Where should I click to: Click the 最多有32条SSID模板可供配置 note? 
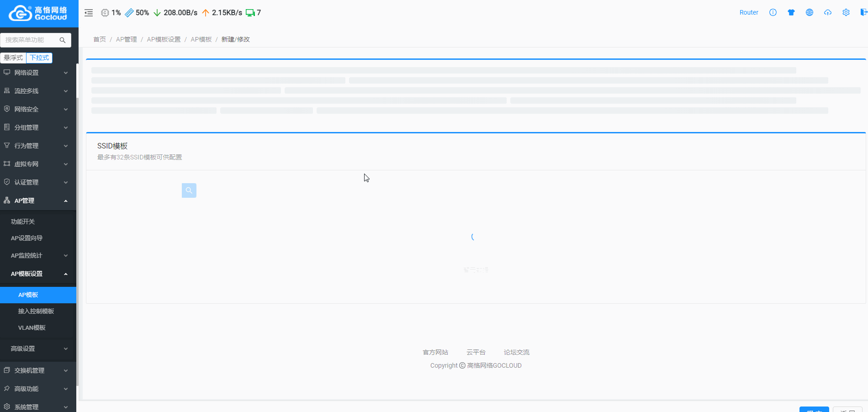pyautogui.click(x=139, y=157)
